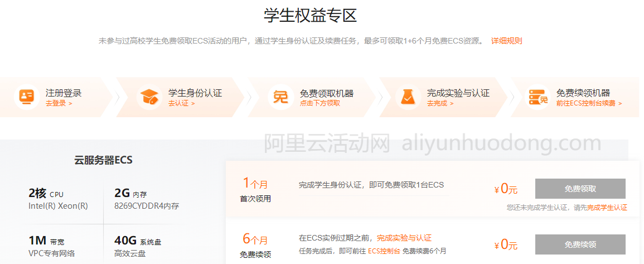
Task: Click the Intel(R) Xeon(R) text
Action: click(x=59, y=205)
